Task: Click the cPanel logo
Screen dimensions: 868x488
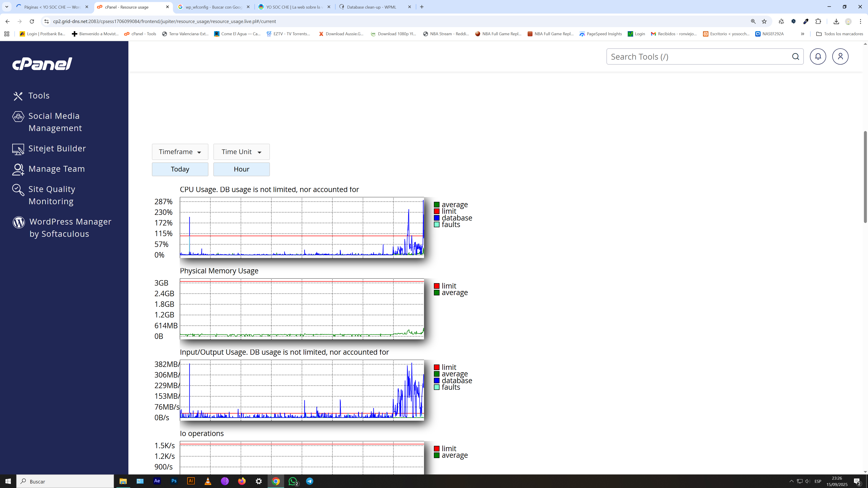Action: pos(42,64)
